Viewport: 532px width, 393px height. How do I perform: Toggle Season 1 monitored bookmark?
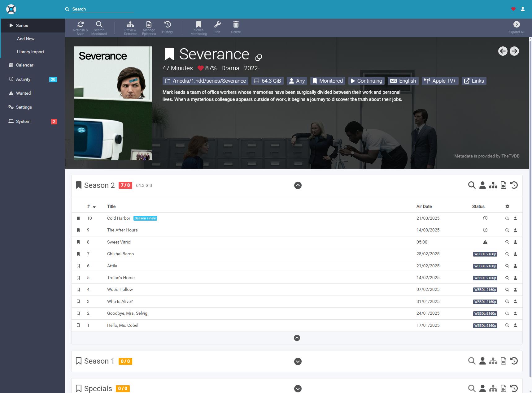click(79, 361)
